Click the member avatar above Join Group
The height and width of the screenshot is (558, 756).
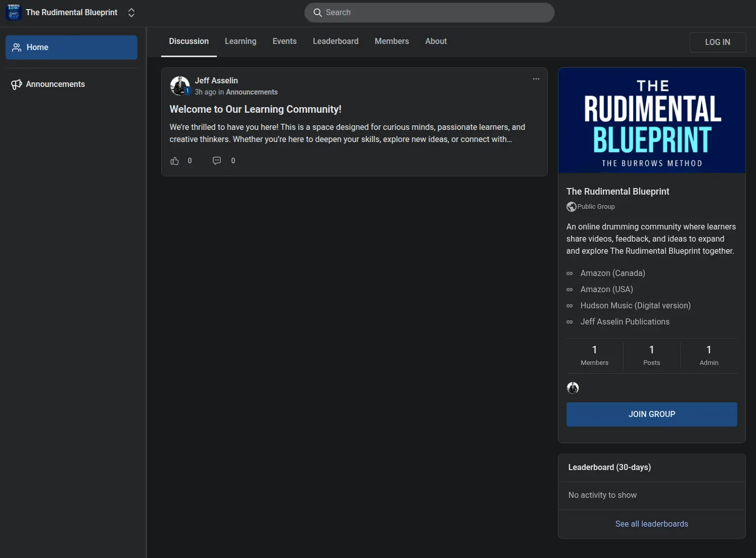pos(573,388)
